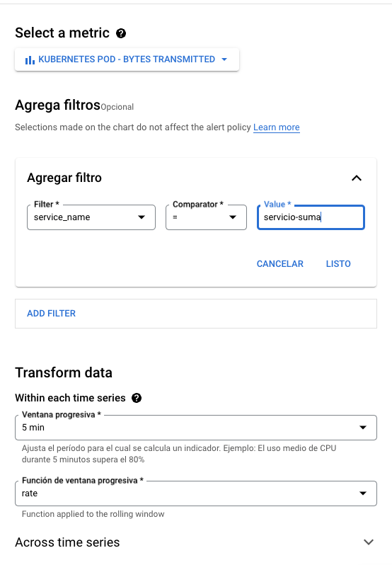Click the dropdown arrow on metric selector
This screenshot has width=392, height=565.
(x=224, y=59)
